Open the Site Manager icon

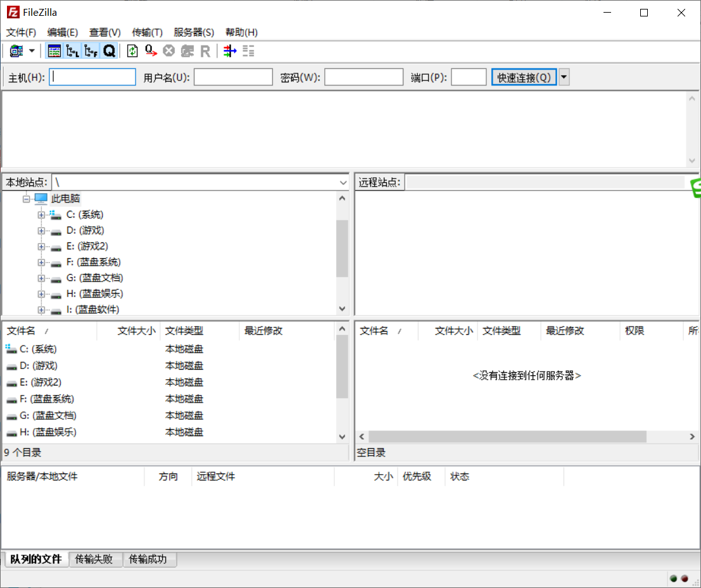point(16,51)
